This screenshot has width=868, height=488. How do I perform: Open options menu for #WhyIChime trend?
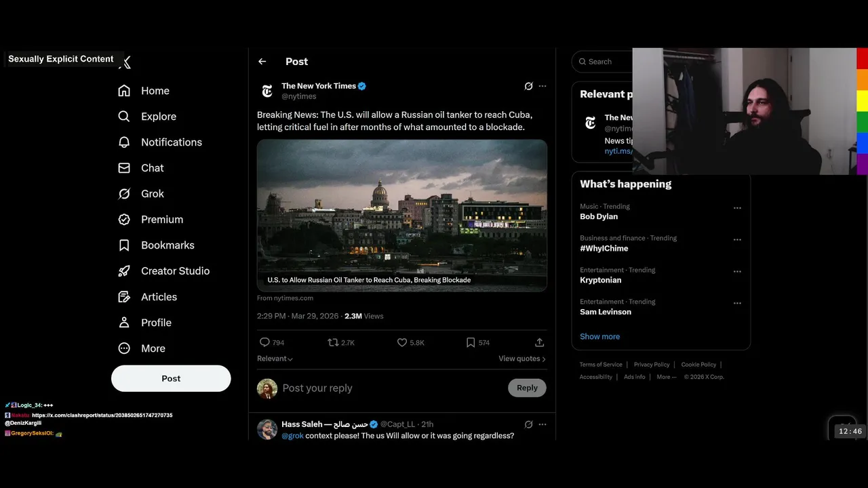(x=737, y=240)
